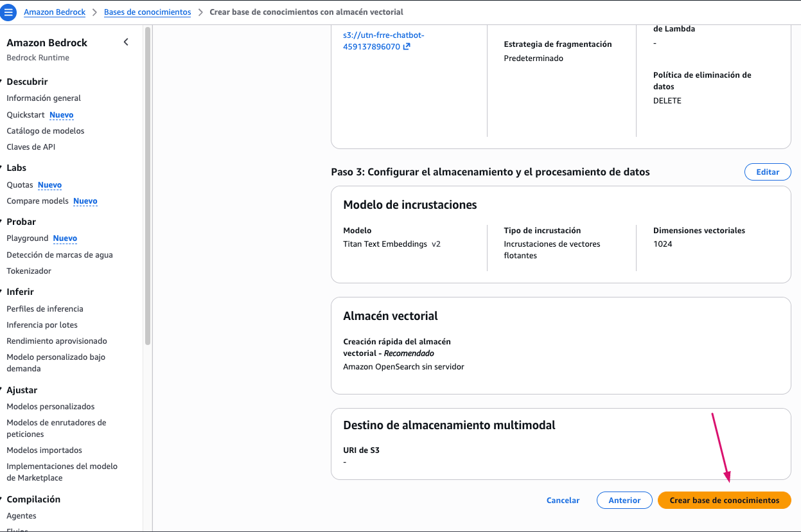Click the Modelo de incrustaciones heading
The image size is (801, 532).
pyautogui.click(x=410, y=205)
